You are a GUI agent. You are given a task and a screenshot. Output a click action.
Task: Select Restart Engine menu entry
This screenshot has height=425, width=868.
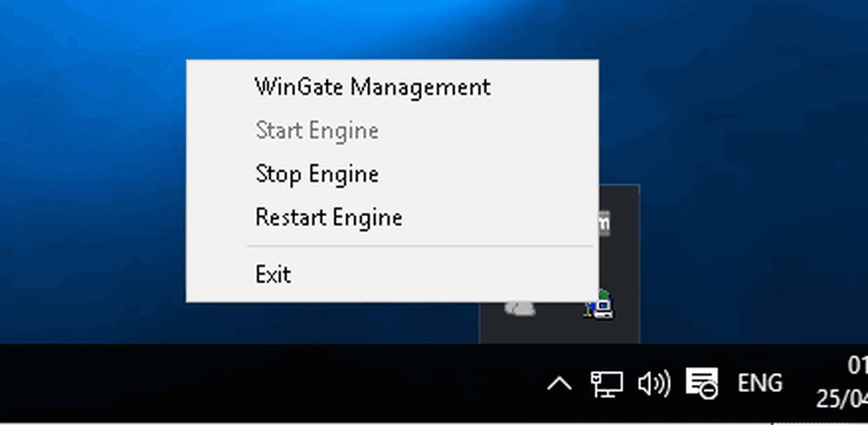click(x=392, y=218)
